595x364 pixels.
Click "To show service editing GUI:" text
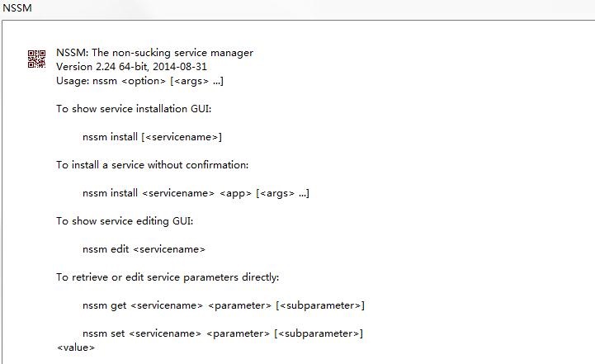tap(125, 221)
